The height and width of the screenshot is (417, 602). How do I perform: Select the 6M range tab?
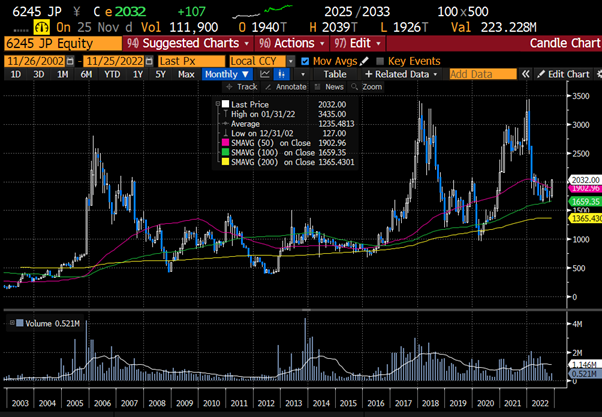click(86, 74)
